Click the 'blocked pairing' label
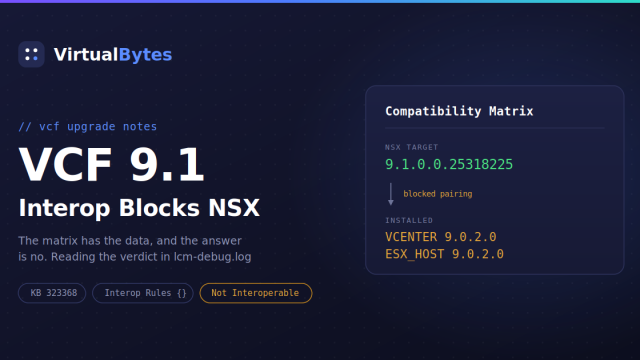 (x=438, y=194)
